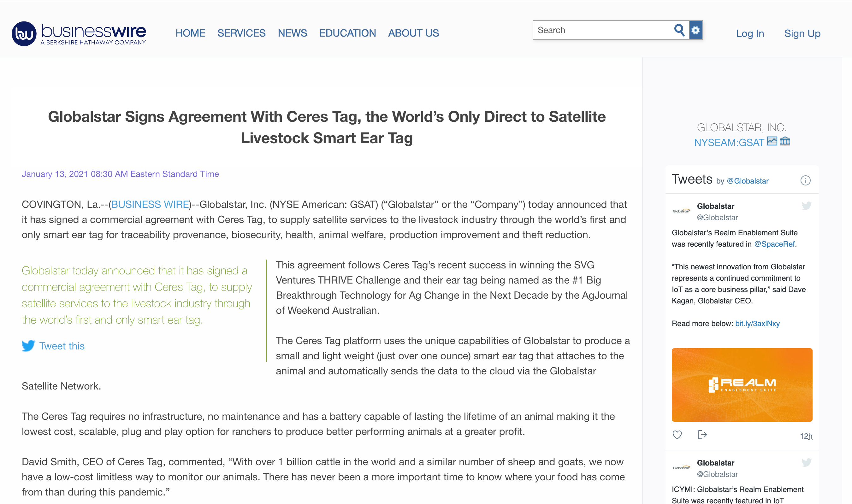Image resolution: width=852 pixels, height=504 pixels.
Task: Select ABOUT US in the navigation
Action: click(x=413, y=33)
